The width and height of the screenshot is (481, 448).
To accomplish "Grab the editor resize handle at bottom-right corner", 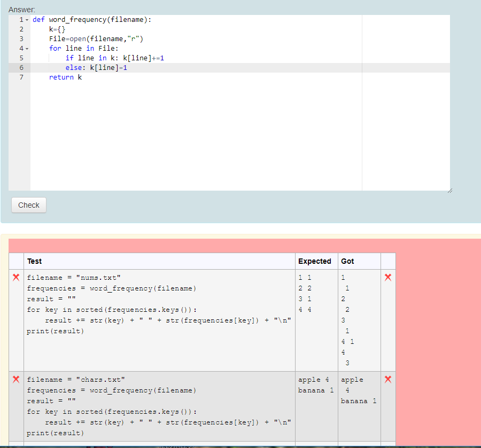I will pos(449,190).
